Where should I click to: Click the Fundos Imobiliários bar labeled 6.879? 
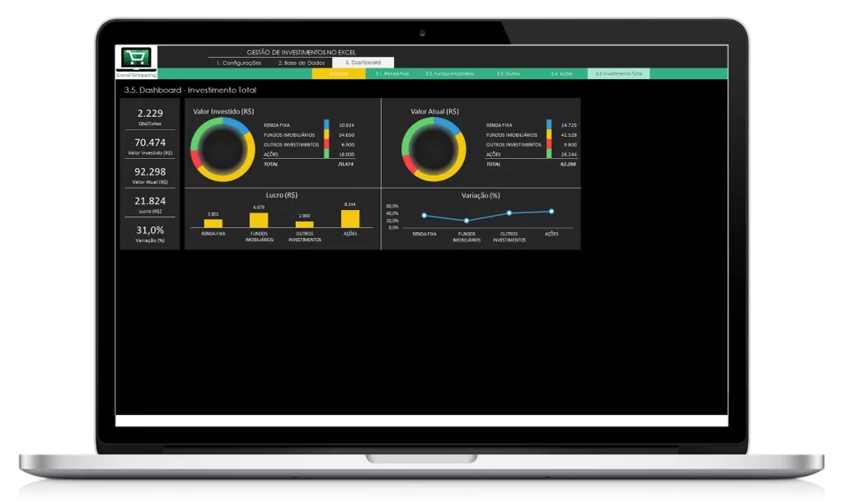click(259, 220)
